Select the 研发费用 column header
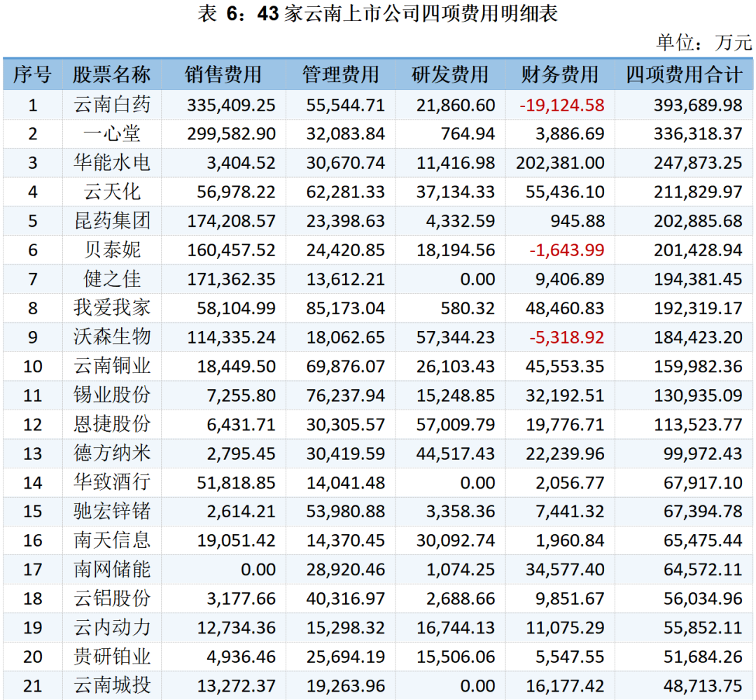 pyautogui.click(x=450, y=75)
